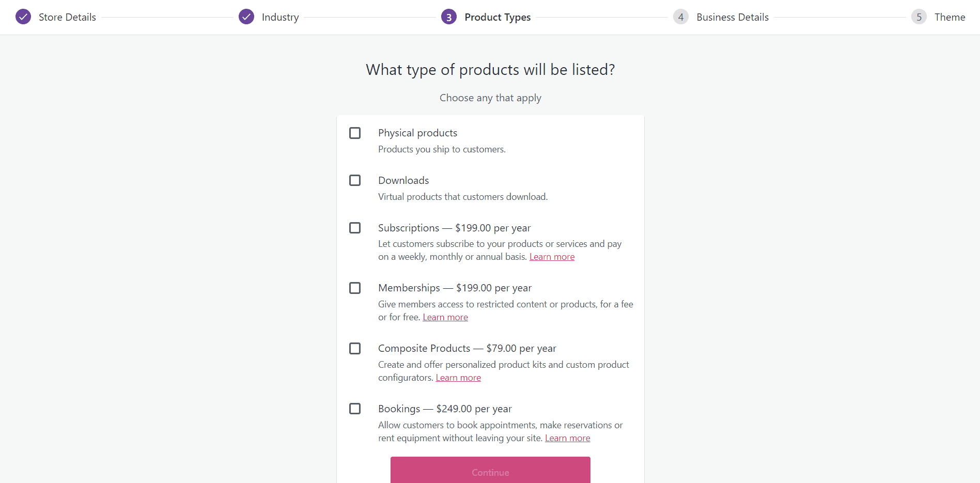Go to the Store Details step
The width and height of the screenshot is (980, 483).
67,17
